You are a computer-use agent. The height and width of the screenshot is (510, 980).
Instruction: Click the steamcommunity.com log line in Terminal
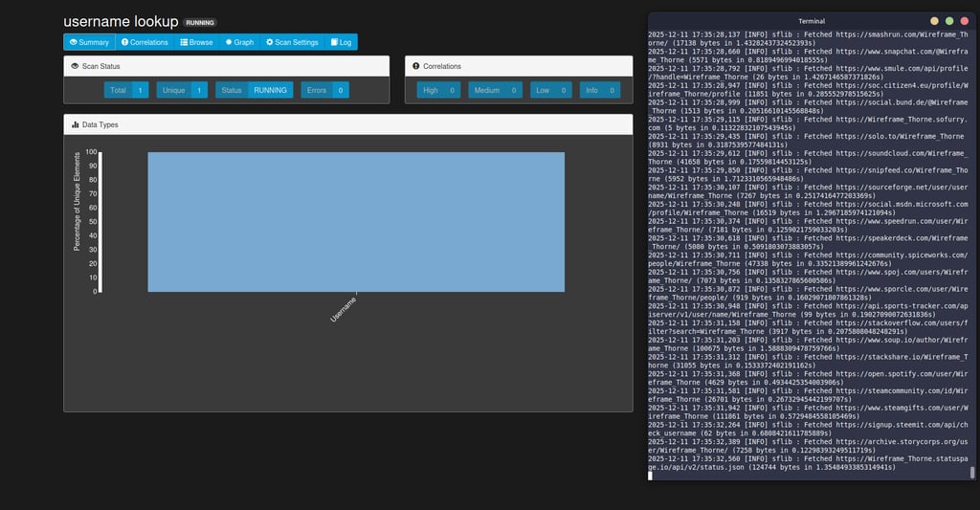[x=808, y=395]
